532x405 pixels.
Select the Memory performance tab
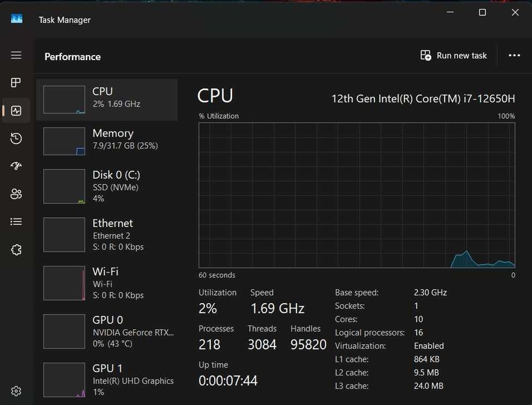click(107, 141)
